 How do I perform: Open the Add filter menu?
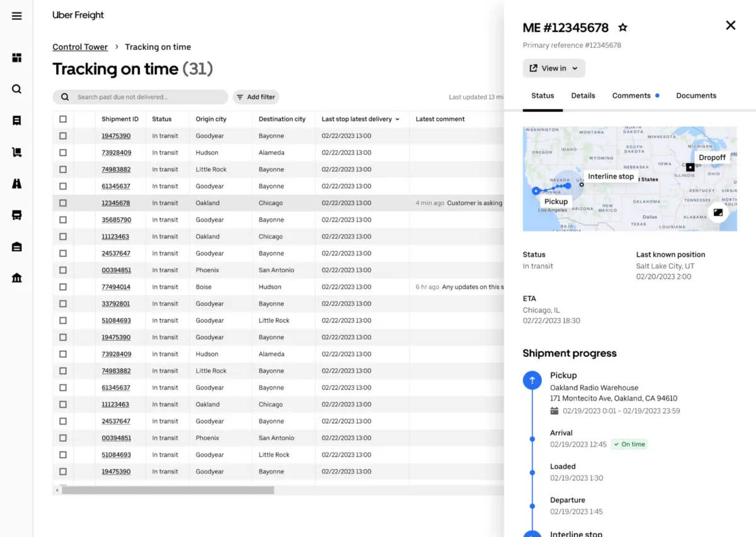255,97
